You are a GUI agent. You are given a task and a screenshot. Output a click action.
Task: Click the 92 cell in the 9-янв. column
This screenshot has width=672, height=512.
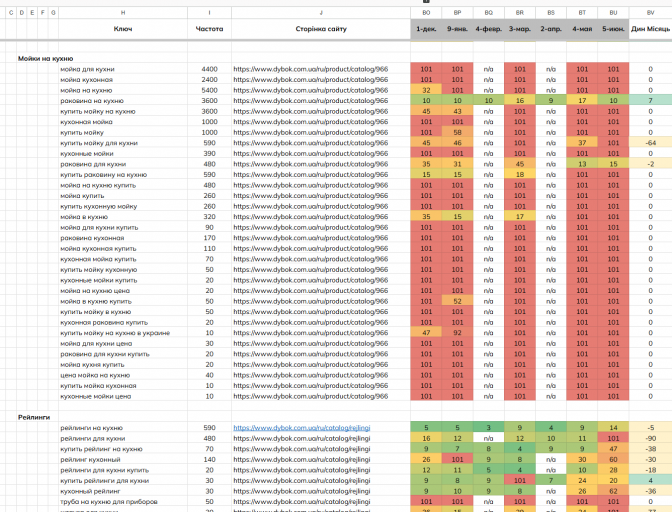pyautogui.click(x=457, y=333)
